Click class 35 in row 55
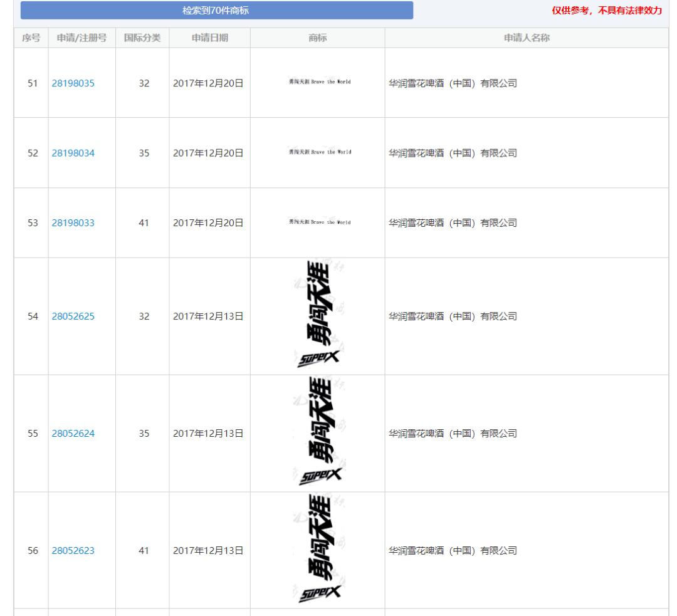 144,434
